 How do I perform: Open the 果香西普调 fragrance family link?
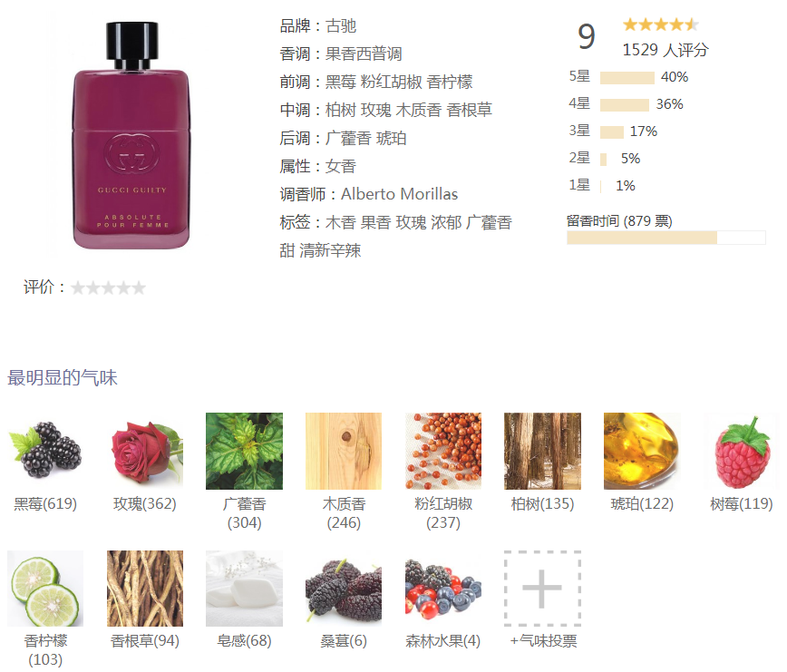point(364,54)
